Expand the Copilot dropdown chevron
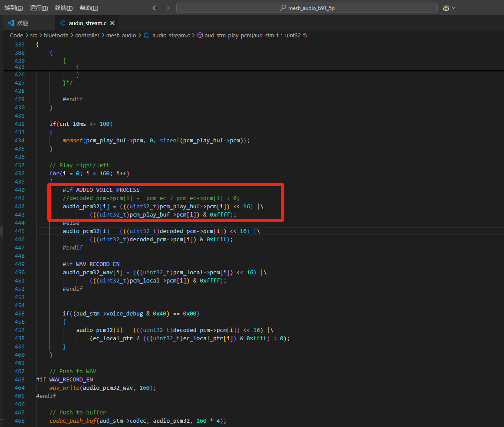 [x=454, y=8]
